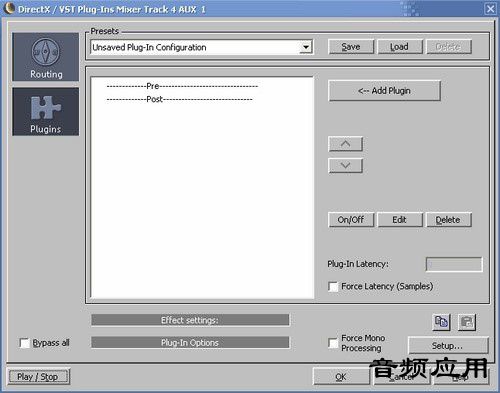Open the Setup... button
This screenshot has width=500, height=393.
point(448,345)
